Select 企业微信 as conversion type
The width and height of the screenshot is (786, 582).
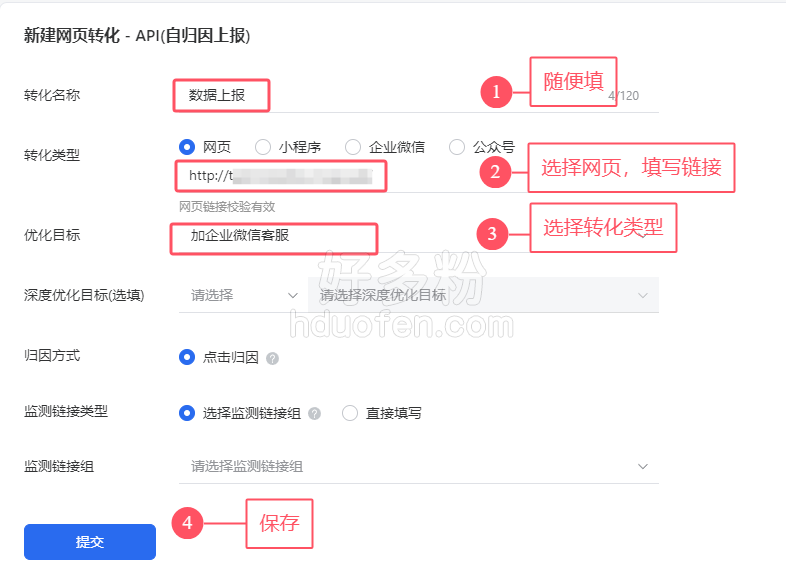point(353,147)
